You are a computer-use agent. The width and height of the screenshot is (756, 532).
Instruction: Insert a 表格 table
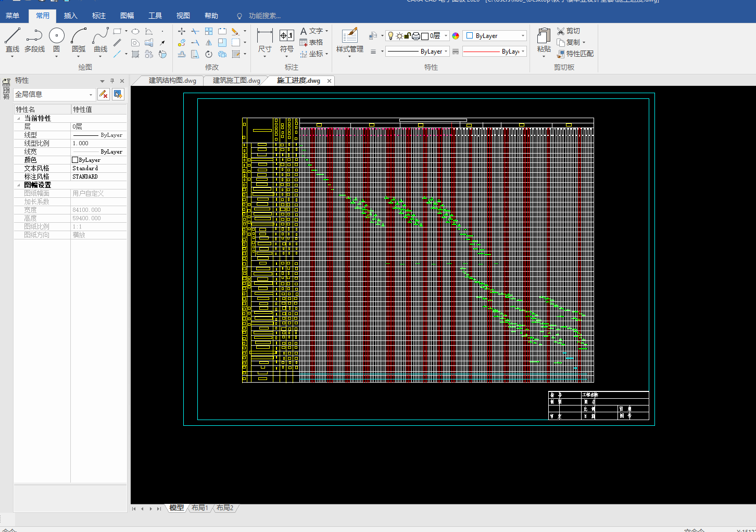tap(311, 43)
